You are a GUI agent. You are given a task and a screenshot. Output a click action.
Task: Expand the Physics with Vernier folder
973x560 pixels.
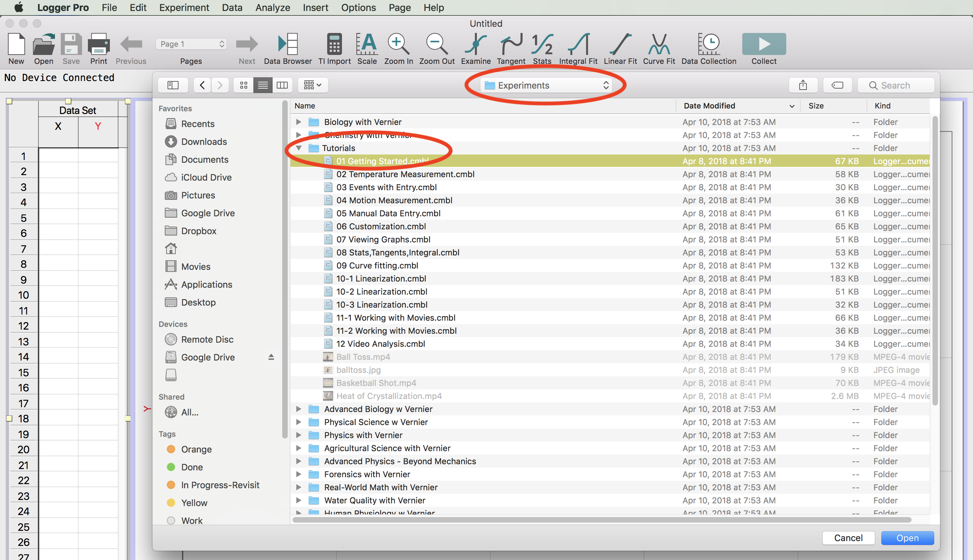click(x=298, y=435)
